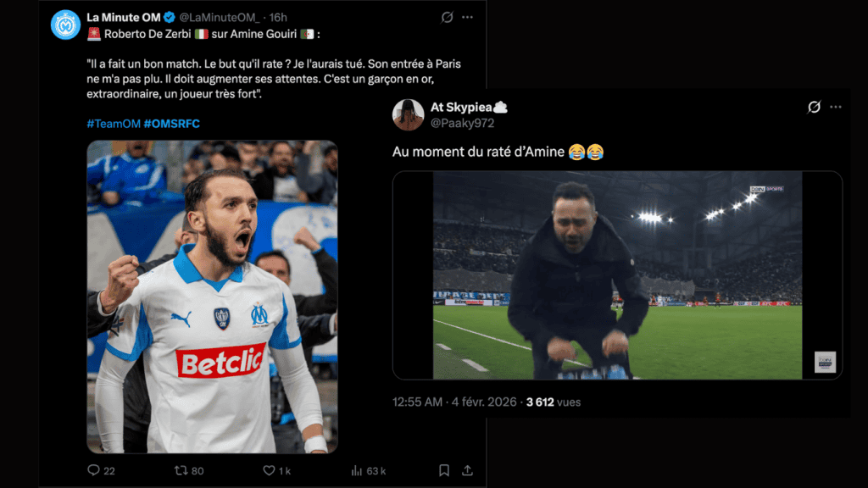Bookmark the La Minute OM tweet
Image resolution: width=868 pixels, height=488 pixels.
click(x=444, y=470)
